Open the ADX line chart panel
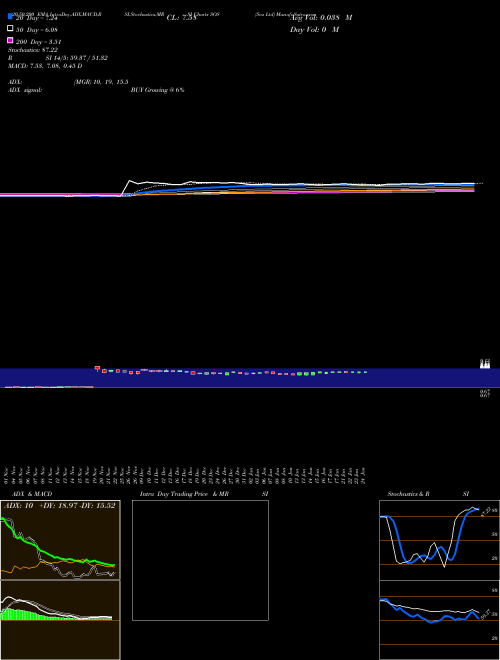This screenshot has width=500, height=660. [60, 540]
